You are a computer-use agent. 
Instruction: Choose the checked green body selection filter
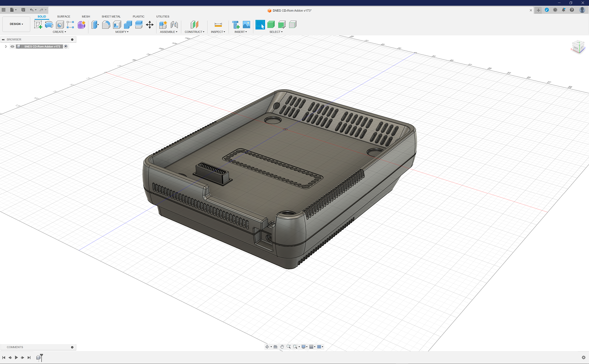pyautogui.click(x=282, y=25)
